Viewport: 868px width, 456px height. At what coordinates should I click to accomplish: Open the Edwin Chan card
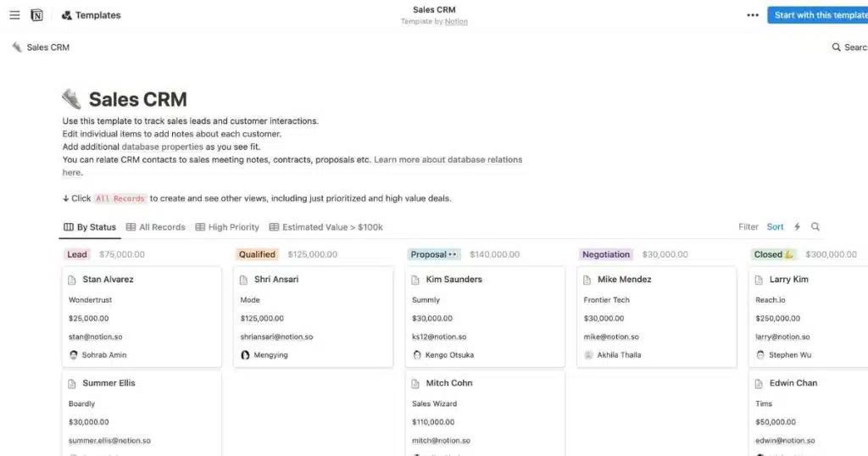click(808, 414)
